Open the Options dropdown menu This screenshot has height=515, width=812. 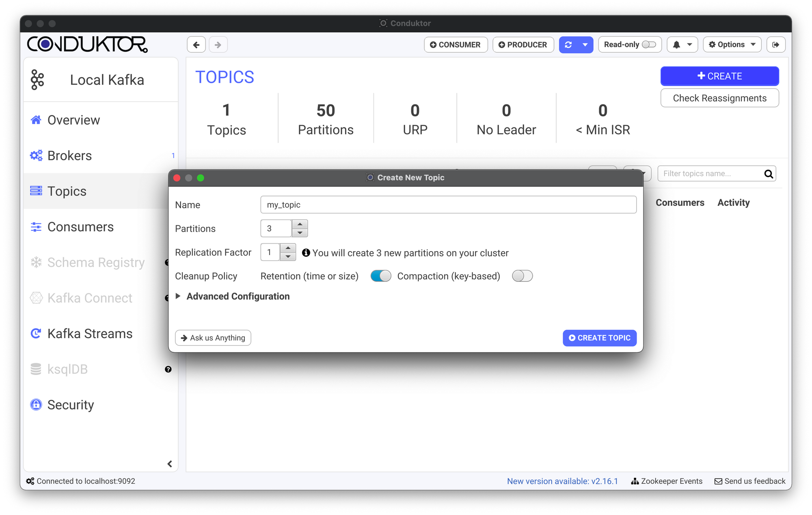click(732, 45)
